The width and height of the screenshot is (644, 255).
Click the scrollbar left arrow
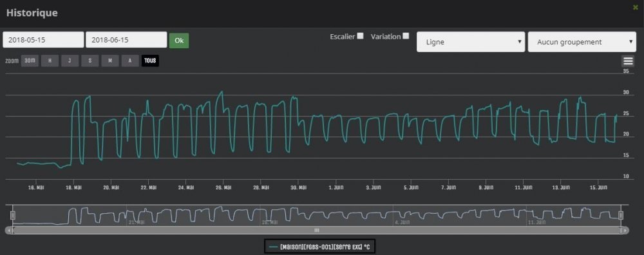8,231
